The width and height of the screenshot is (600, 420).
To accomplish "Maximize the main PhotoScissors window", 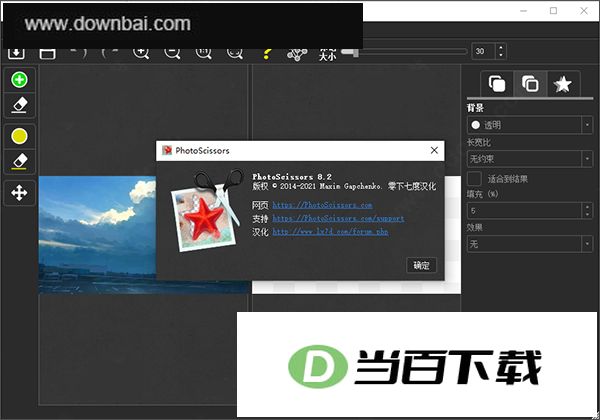I will pyautogui.click(x=553, y=11).
